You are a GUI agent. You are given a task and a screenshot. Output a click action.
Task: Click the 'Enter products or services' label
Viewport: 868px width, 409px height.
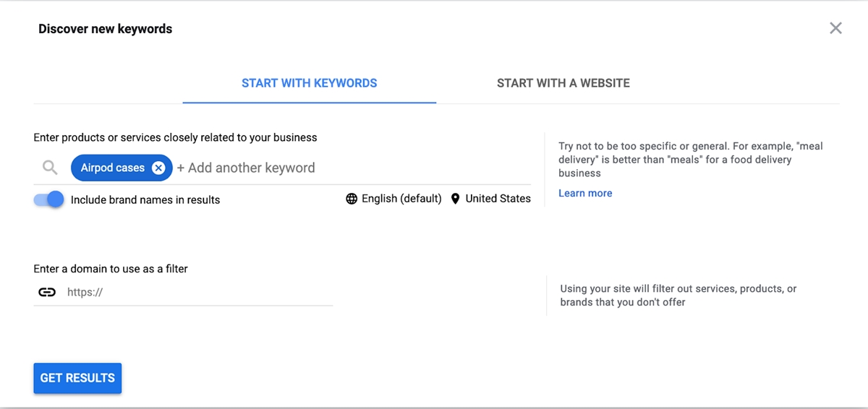click(175, 137)
